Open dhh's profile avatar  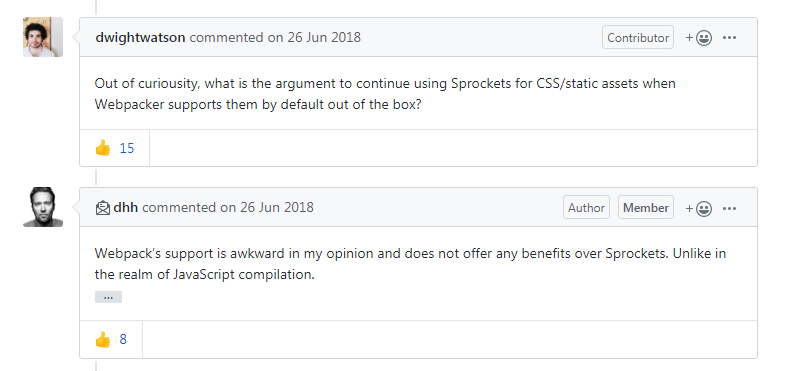(x=43, y=207)
